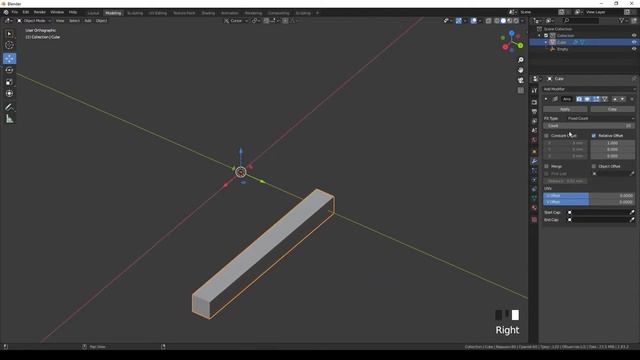Open the Edit menu
Screen dimensions: 640x360
click(x=26, y=12)
